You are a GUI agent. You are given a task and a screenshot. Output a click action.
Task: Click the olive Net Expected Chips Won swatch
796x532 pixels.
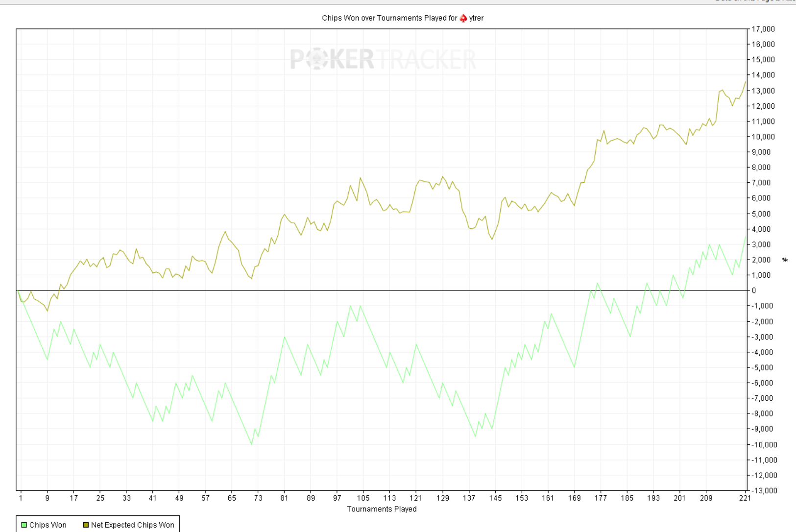[86, 525]
